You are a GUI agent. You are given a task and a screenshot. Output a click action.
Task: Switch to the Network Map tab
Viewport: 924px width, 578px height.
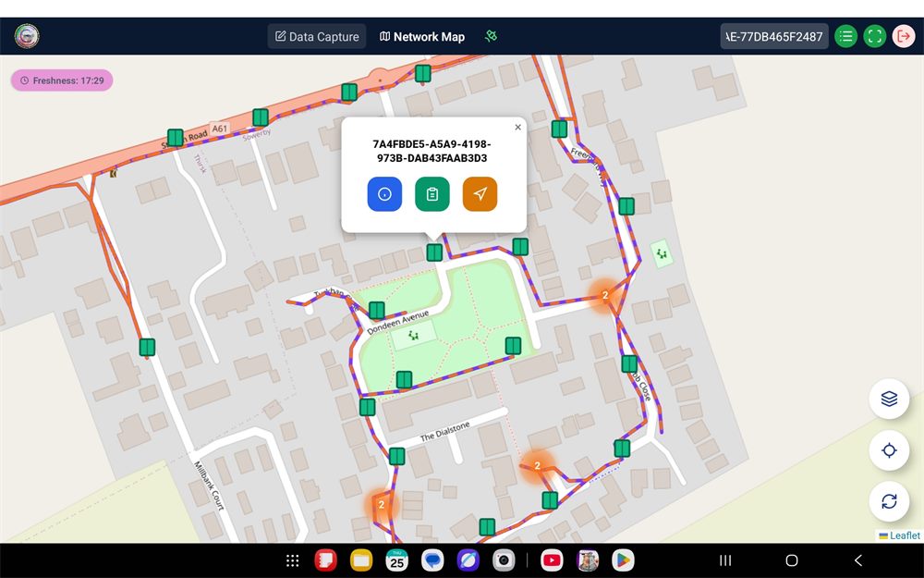coord(422,37)
